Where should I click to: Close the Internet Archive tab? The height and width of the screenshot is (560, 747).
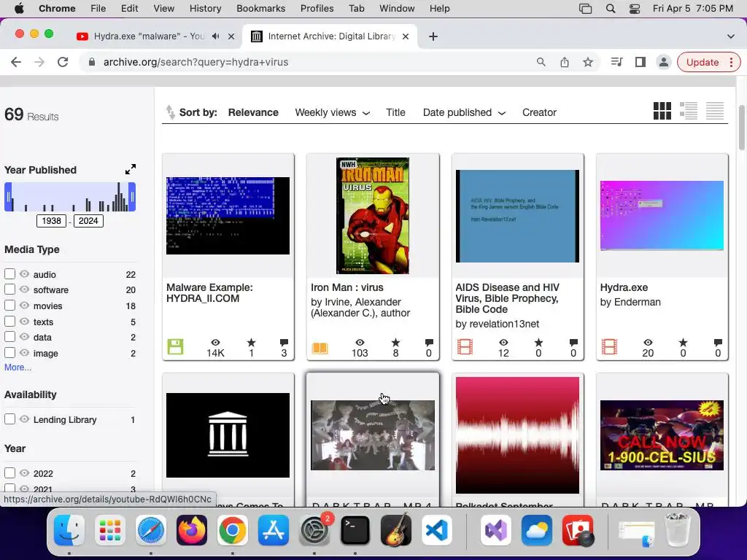point(406,36)
